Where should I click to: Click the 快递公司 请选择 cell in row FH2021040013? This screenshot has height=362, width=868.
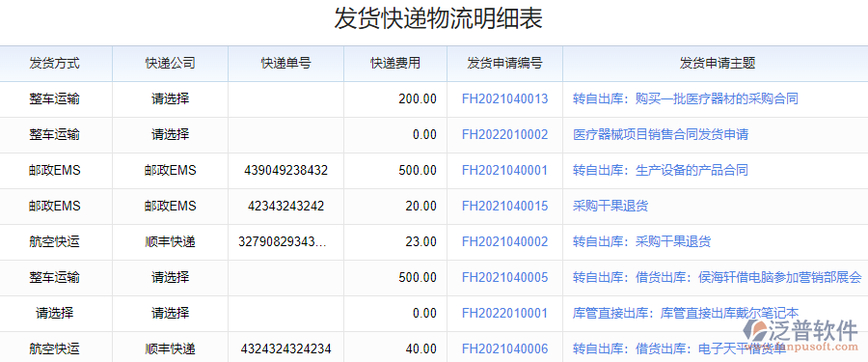[171, 99]
